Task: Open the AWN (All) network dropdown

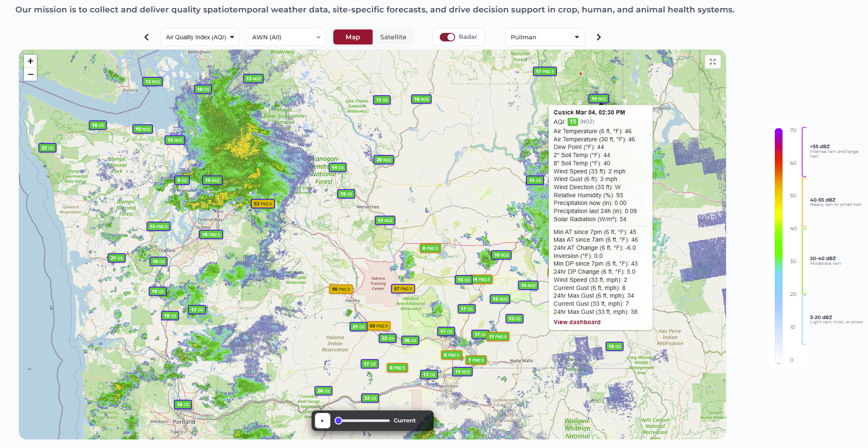Action: (x=286, y=37)
